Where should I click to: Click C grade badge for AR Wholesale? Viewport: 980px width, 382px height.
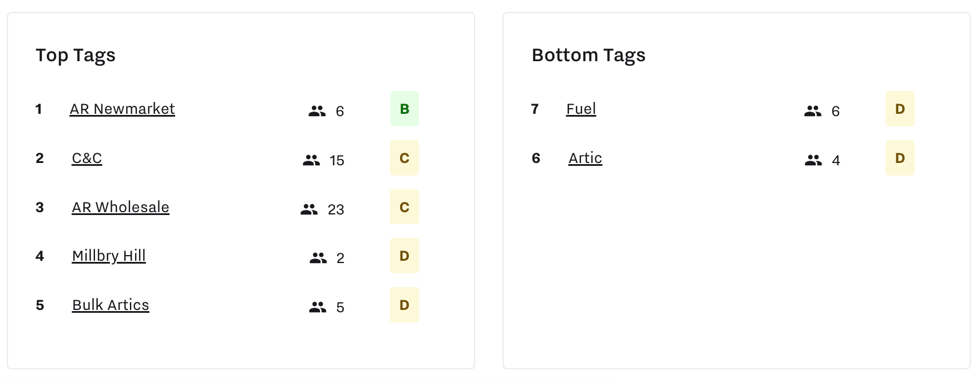click(404, 207)
